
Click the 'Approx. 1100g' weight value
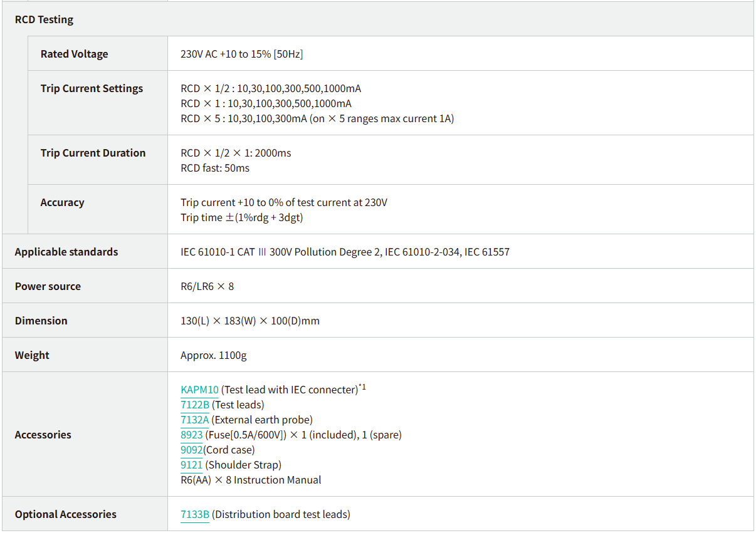[x=213, y=355]
